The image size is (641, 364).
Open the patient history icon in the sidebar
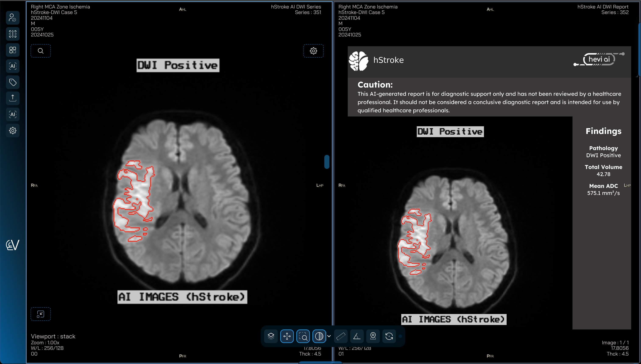pos(13,18)
